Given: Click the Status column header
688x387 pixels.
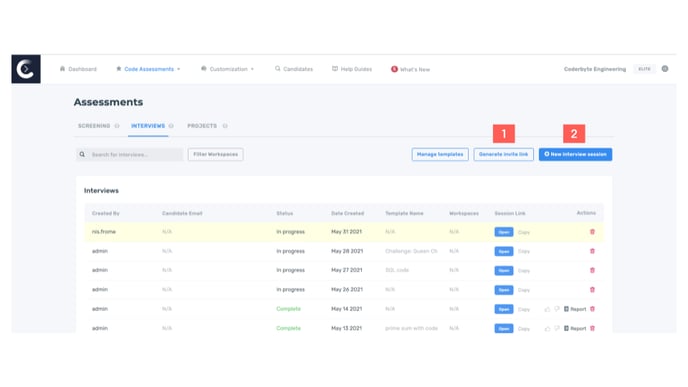Looking at the screenshot, I should [285, 213].
